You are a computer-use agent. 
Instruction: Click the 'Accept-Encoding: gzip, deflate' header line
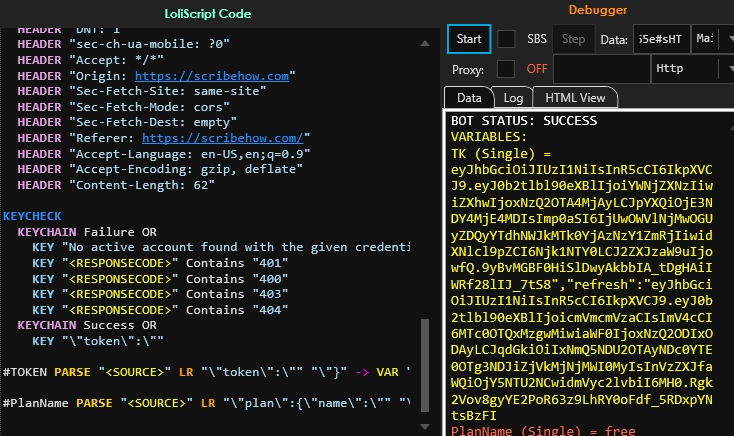(160, 169)
